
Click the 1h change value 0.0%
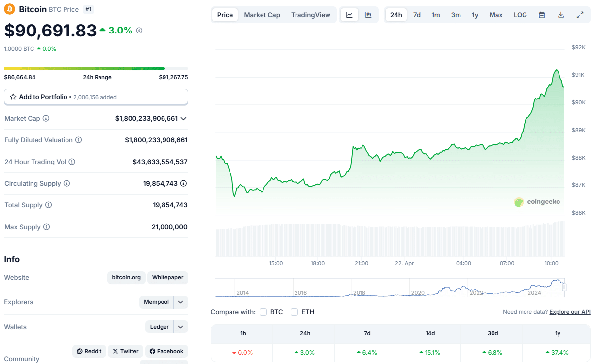(x=242, y=353)
